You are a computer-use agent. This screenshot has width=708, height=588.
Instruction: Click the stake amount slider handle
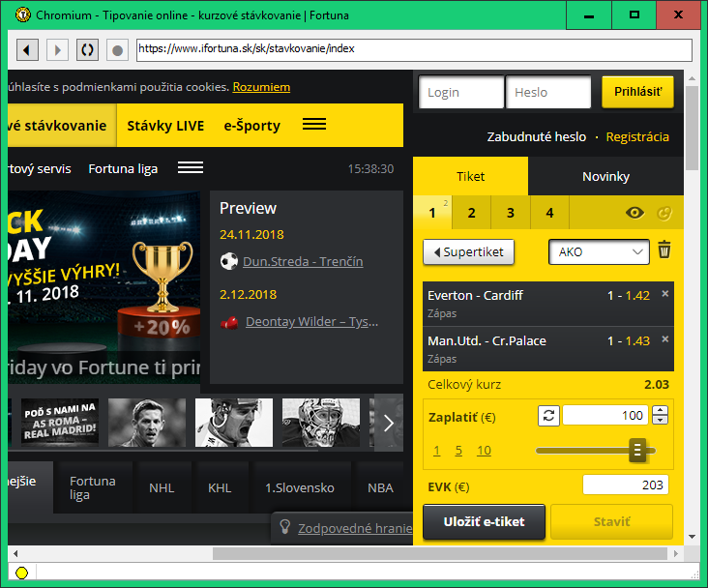(x=637, y=450)
